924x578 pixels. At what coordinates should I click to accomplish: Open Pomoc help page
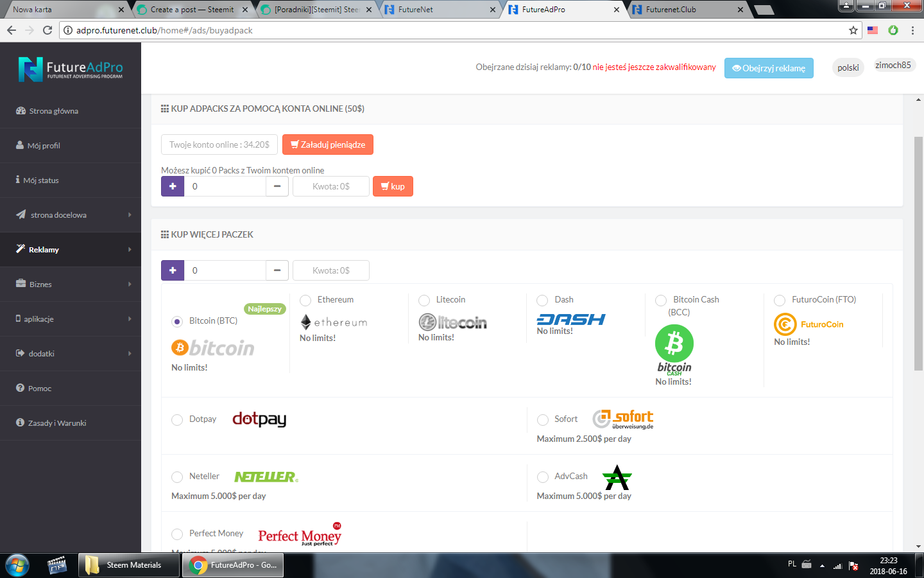pos(39,389)
